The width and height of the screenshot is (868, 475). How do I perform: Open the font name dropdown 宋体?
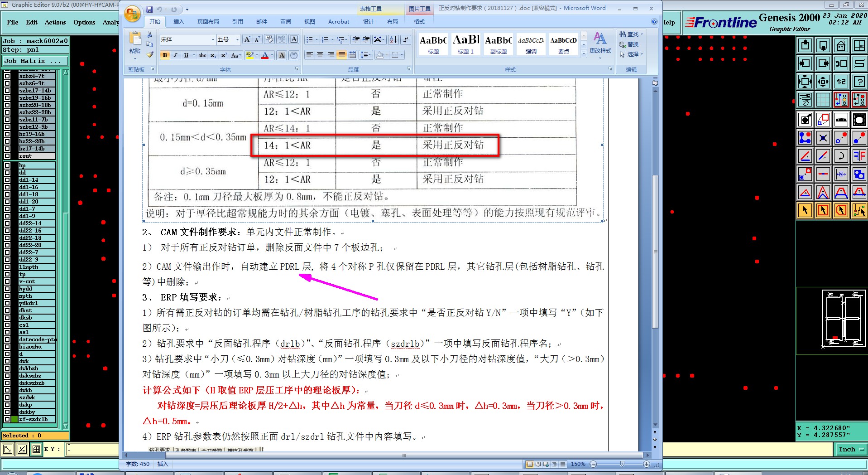tap(213, 40)
